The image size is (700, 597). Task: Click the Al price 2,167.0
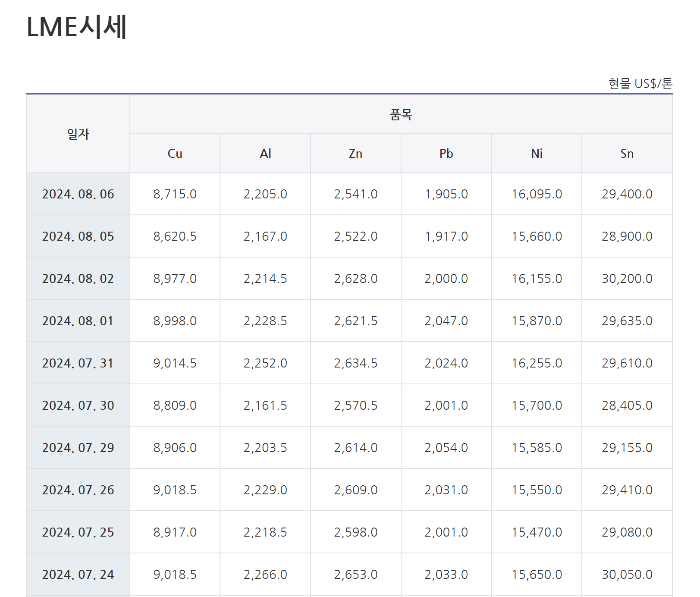pyautogui.click(x=265, y=236)
